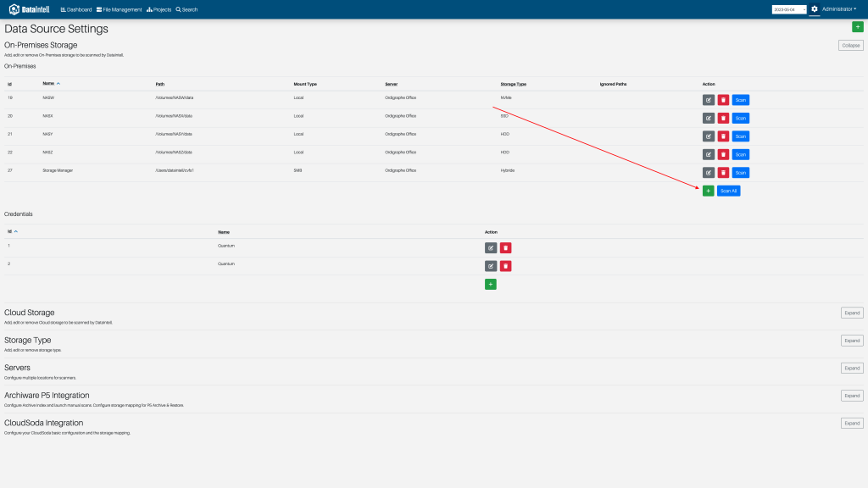The width and height of the screenshot is (868, 488).
Task: Add a new on-premises storage with the green plus
Action: [x=708, y=191]
